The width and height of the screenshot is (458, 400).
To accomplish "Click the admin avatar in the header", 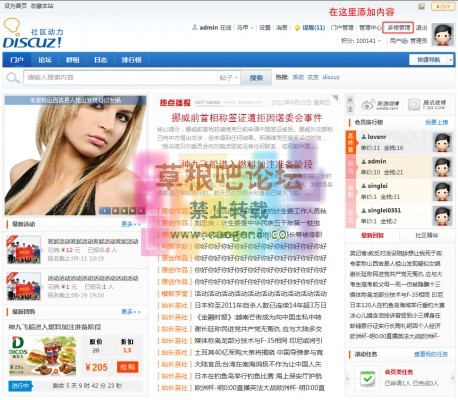I will (x=443, y=35).
